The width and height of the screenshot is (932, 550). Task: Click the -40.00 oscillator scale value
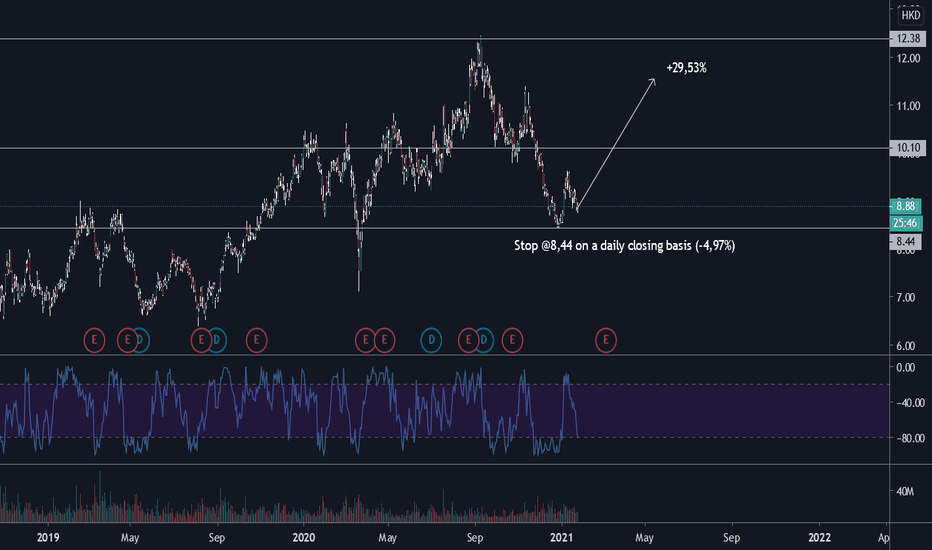[x=910, y=403]
